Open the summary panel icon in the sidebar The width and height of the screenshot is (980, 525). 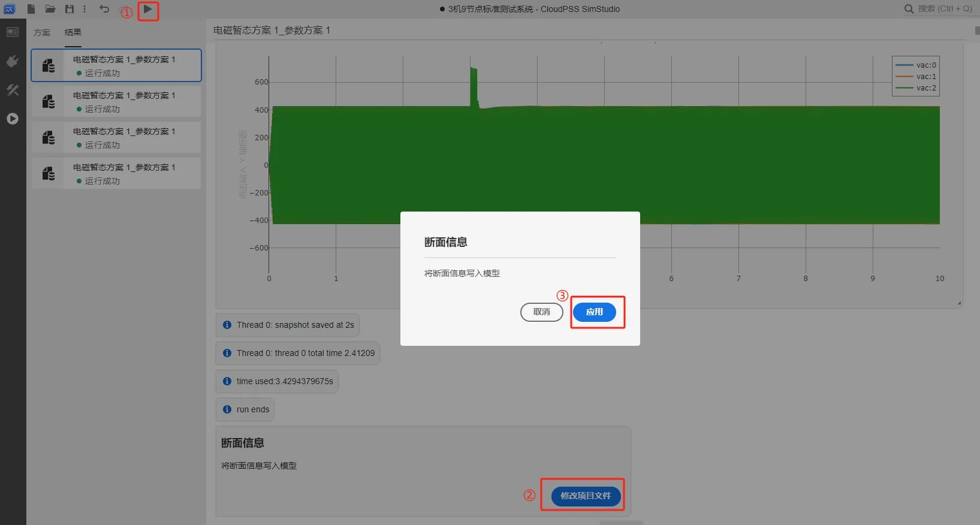(13, 32)
